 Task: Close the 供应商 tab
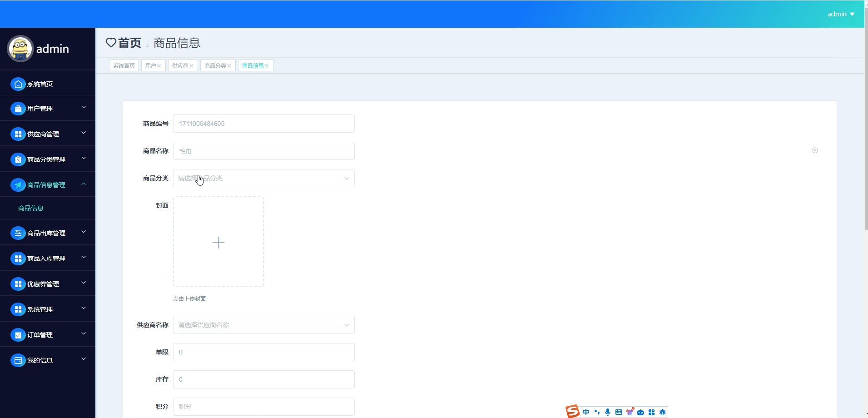pyautogui.click(x=191, y=66)
